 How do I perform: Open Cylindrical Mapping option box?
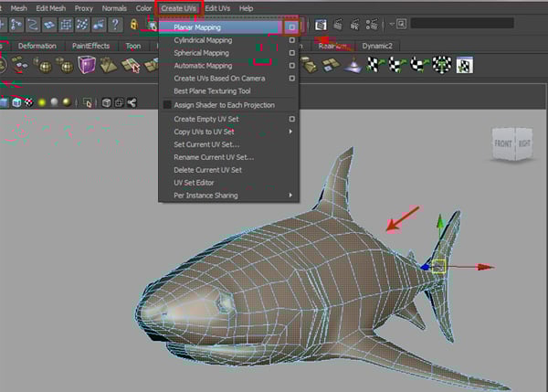coord(292,40)
